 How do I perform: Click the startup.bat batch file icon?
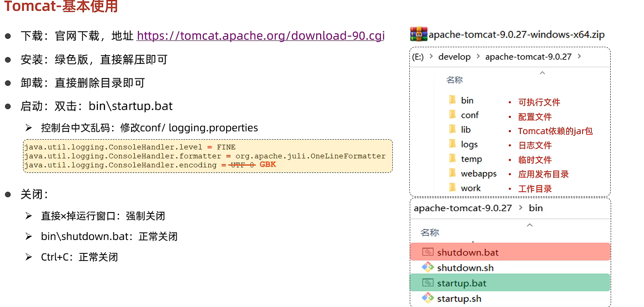tap(428, 283)
